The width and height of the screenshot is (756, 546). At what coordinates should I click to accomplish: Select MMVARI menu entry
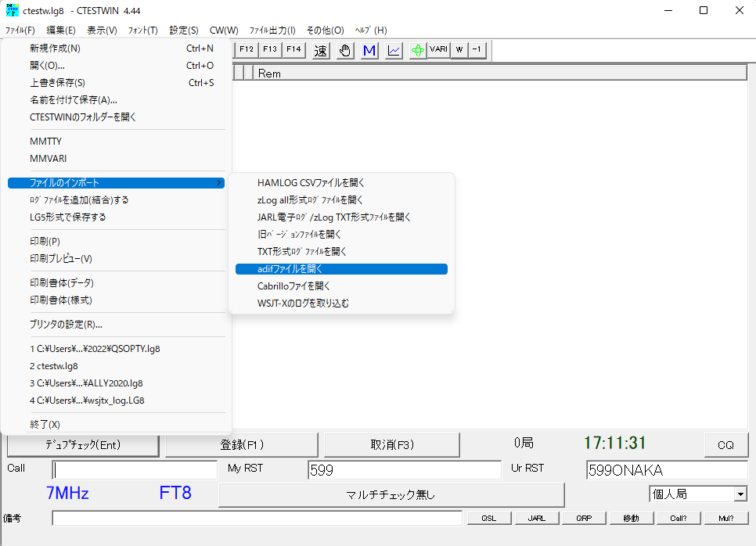pos(116,159)
